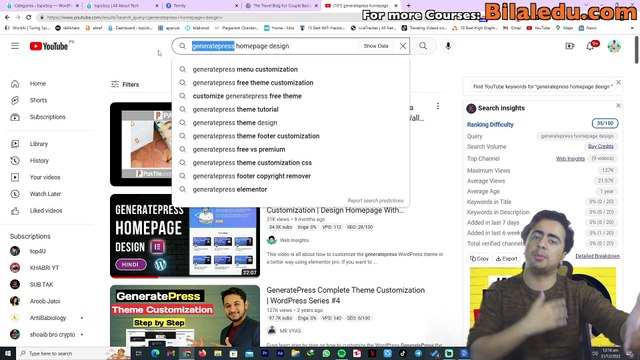Open the GeneratePress Theme Customization thumbnail
This screenshot has height=360, width=640.
tap(185, 316)
